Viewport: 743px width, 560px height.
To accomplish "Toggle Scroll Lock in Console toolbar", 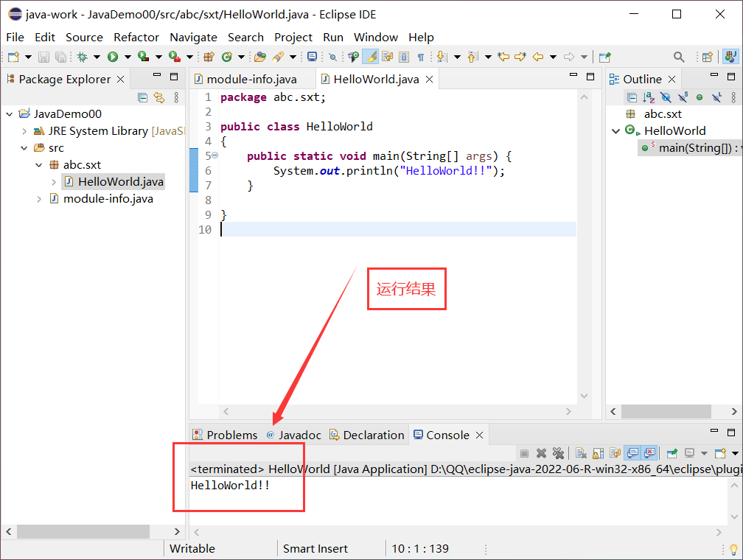I will 598,453.
